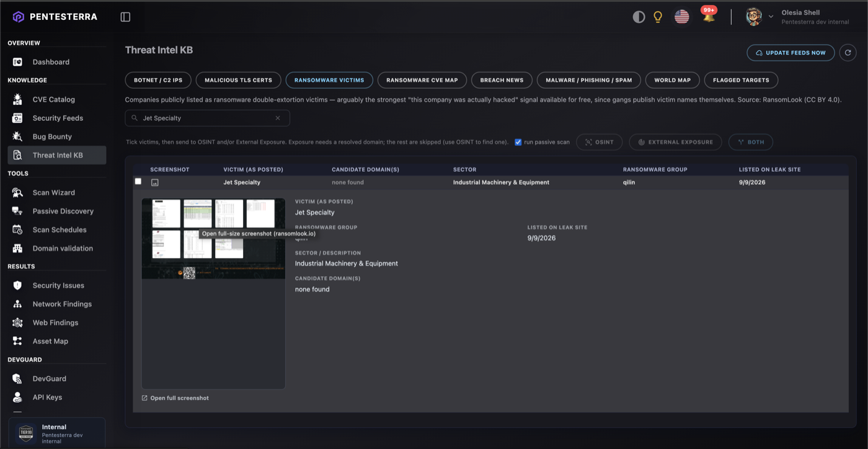Click the Scan Wizard sidebar icon
868x449 pixels.
point(18,192)
